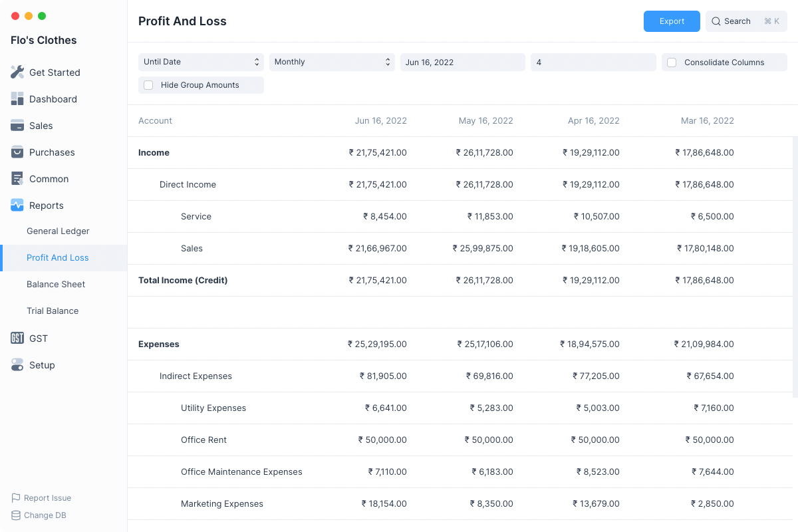Screen dimensions: 798x532
Task: Expand the Monthly periodicity dropdown
Action: 332,62
